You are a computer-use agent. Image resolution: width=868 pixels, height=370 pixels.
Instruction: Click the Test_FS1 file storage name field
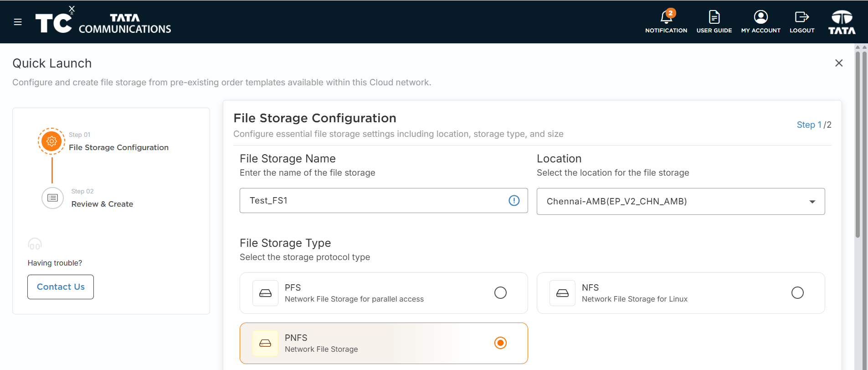click(384, 200)
